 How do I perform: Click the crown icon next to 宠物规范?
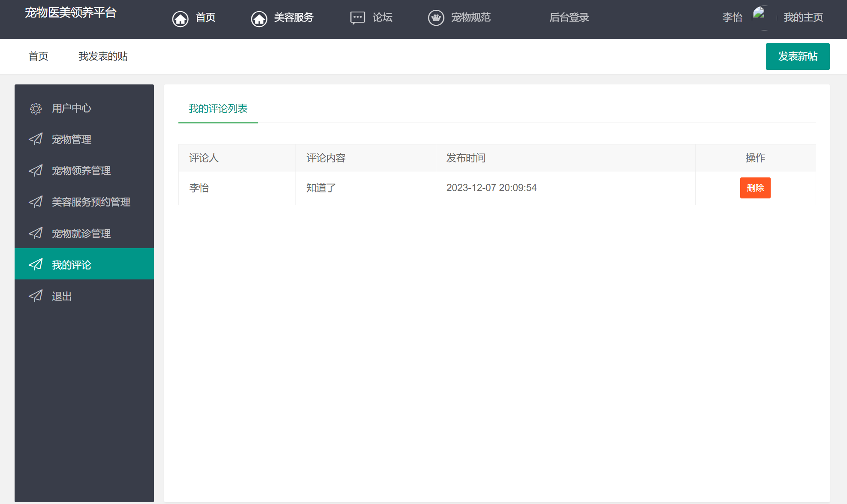pos(436,18)
